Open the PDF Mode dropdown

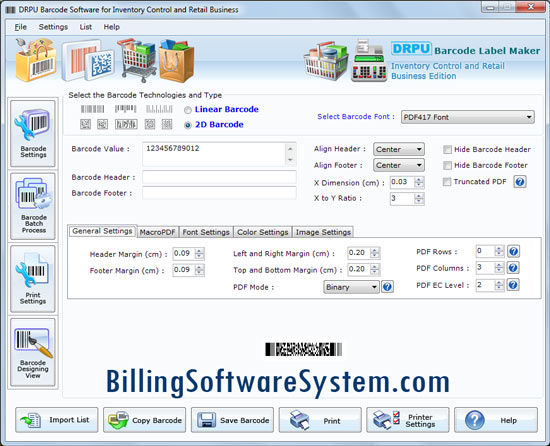tap(351, 287)
